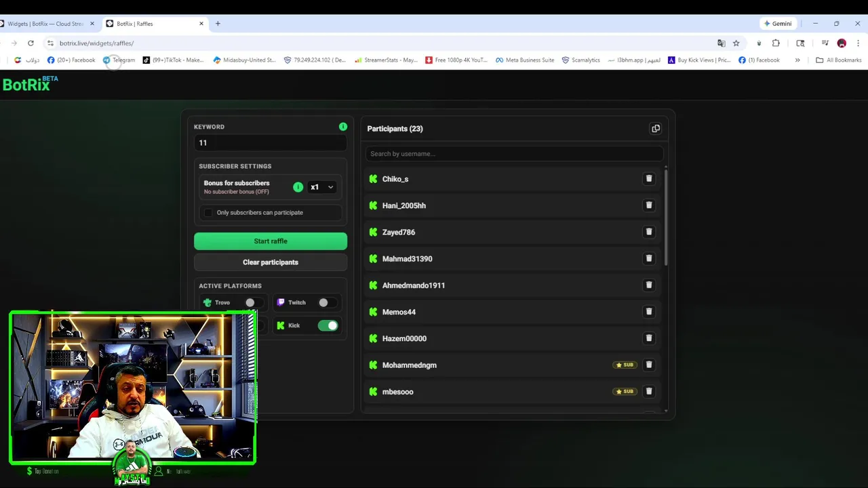
Task: Click the Search by username field
Action: pos(514,154)
